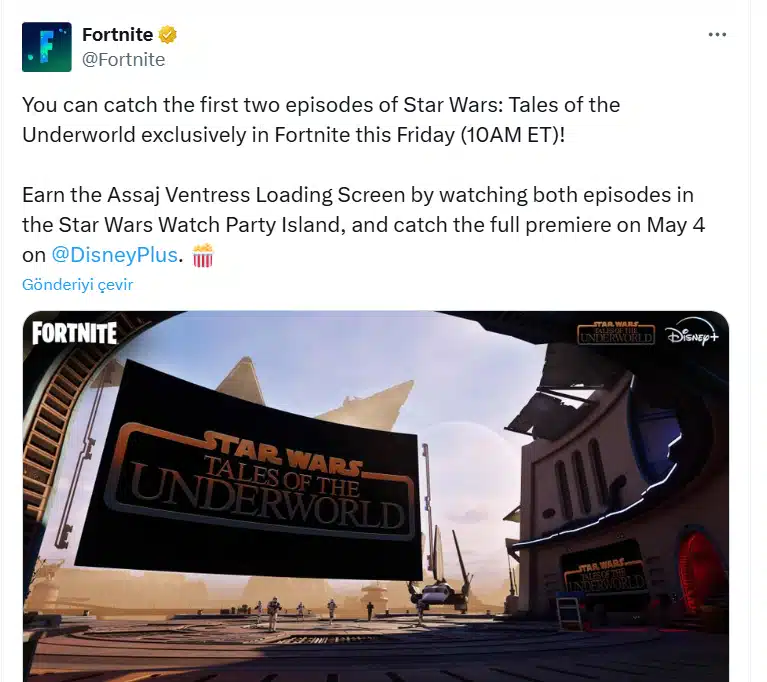Follow the @DisneyPlus mention link
Image resolution: width=767 pixels, height=682 pixels.
[114, 255]
